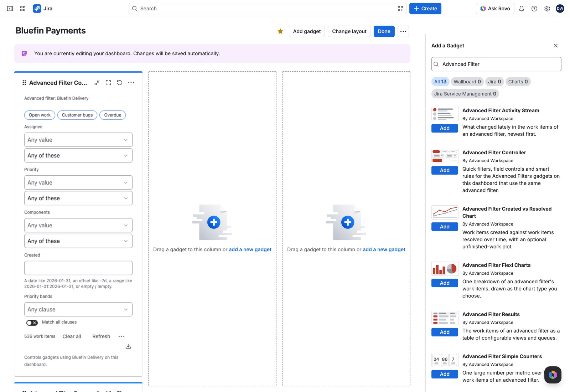570x392 pixels.
Task: Open Components Any value dropdown
Action: [x=78, y=225]
